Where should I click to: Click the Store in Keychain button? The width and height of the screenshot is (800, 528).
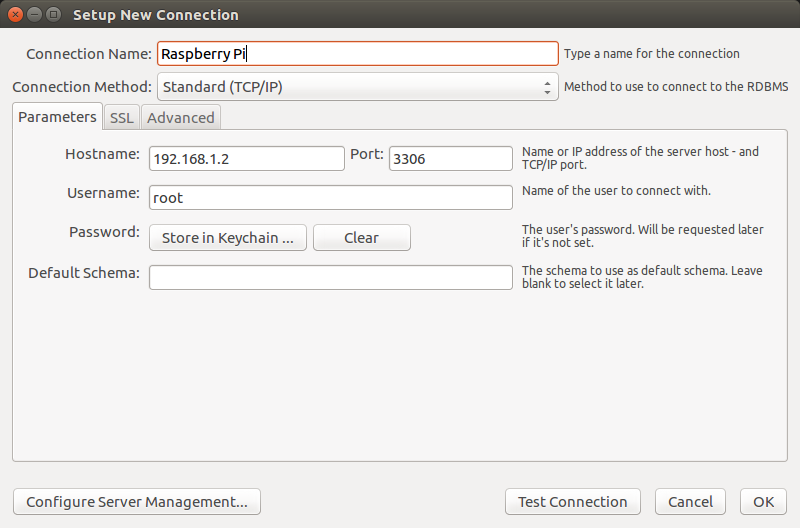click(x=228, y=238)
